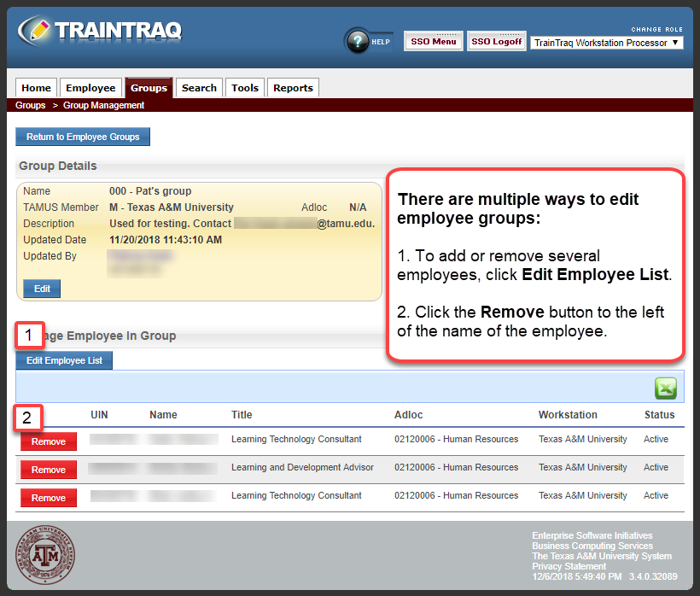Edit the group details for Pat's group
700x596 pixels.
tap(41, 288)
